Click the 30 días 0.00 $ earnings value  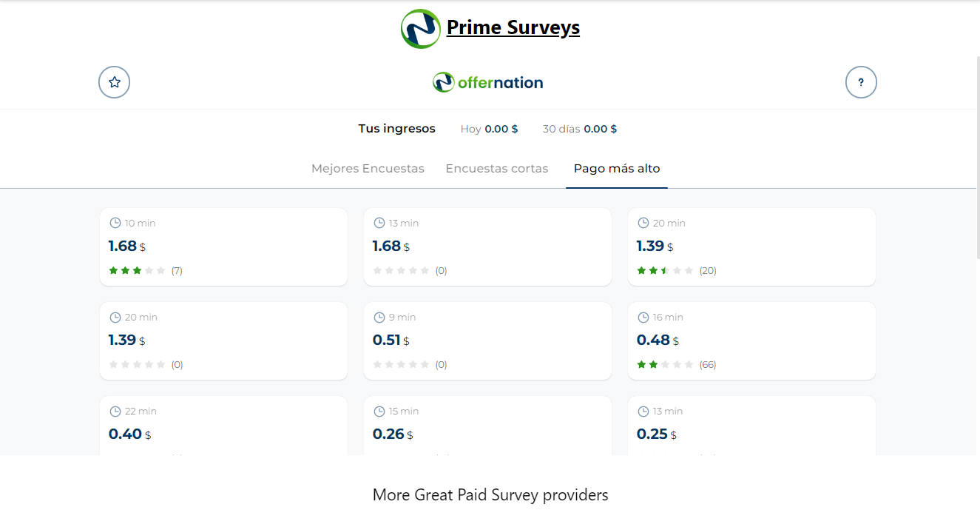pos(580,129)
